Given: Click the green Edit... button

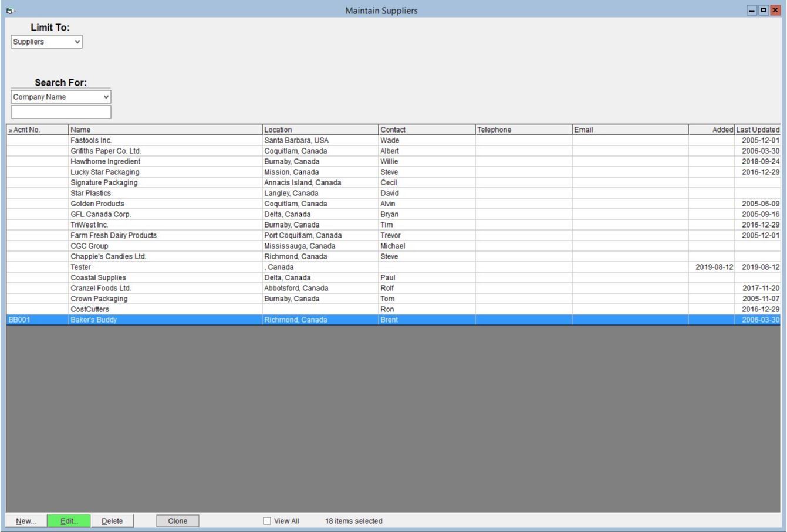Looking at the screenshot, I should click(x=69, y=521).
